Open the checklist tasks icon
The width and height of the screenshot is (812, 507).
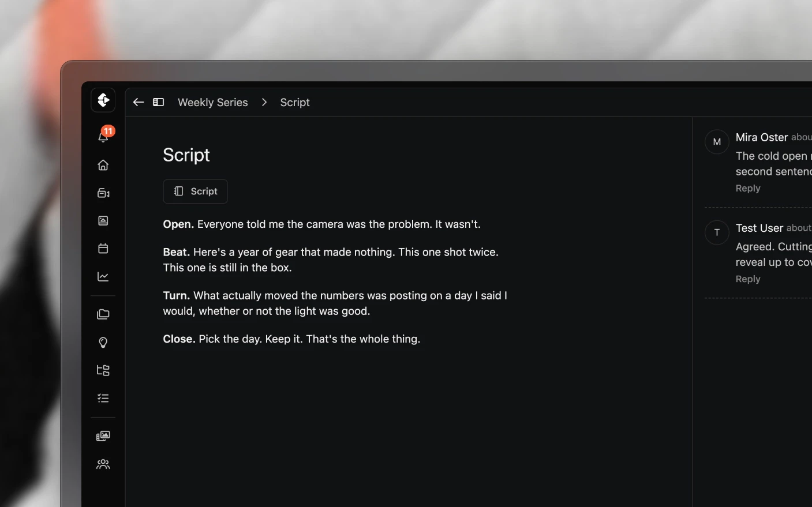click(103, 398)
